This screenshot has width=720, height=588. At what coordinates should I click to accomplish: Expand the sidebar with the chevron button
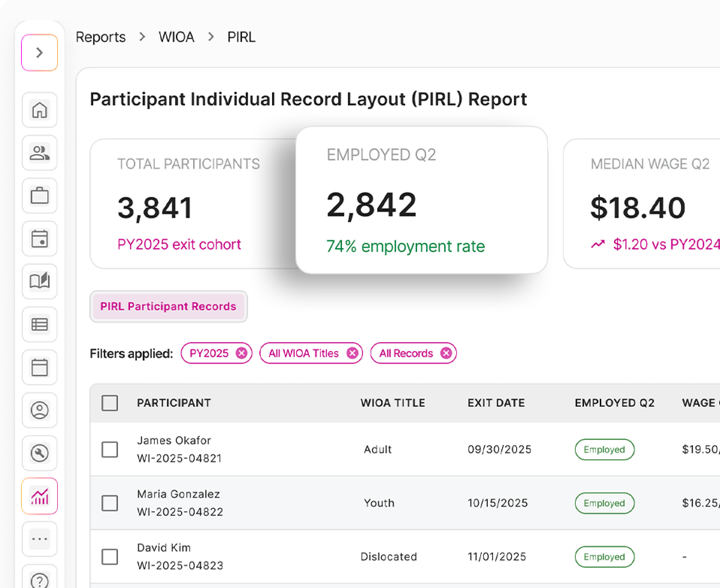tap(39, 53)
